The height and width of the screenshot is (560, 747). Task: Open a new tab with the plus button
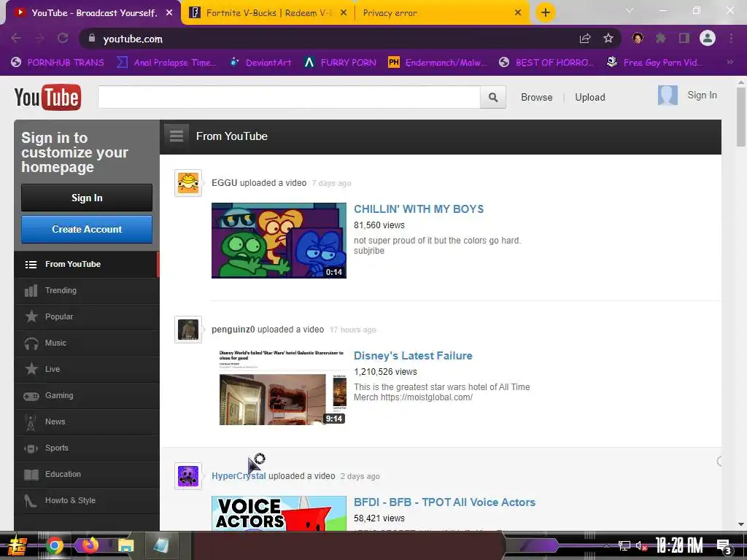point(546,12)
